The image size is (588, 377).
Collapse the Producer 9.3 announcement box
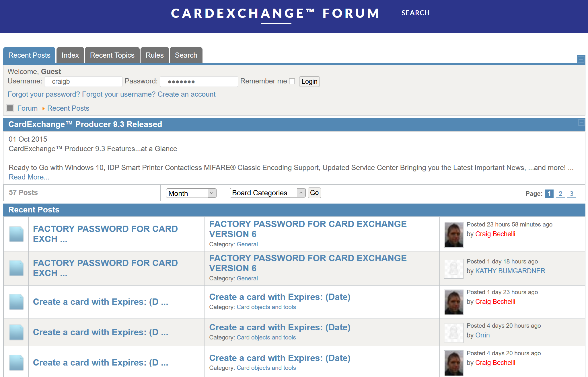(581, 122)
